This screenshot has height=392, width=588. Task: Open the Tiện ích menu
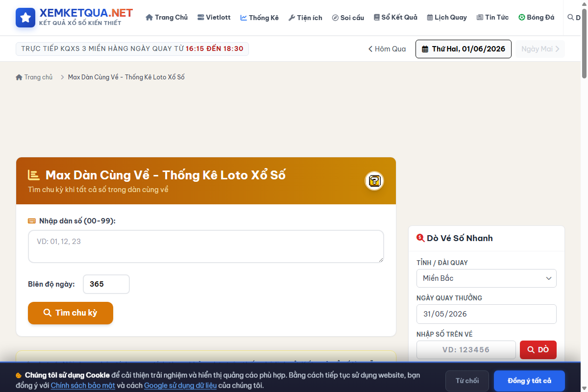305,17
